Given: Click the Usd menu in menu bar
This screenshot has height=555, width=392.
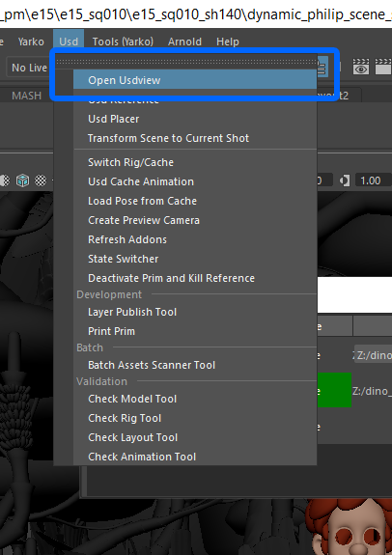Looking at the screenshot, I should coord(69,42).
